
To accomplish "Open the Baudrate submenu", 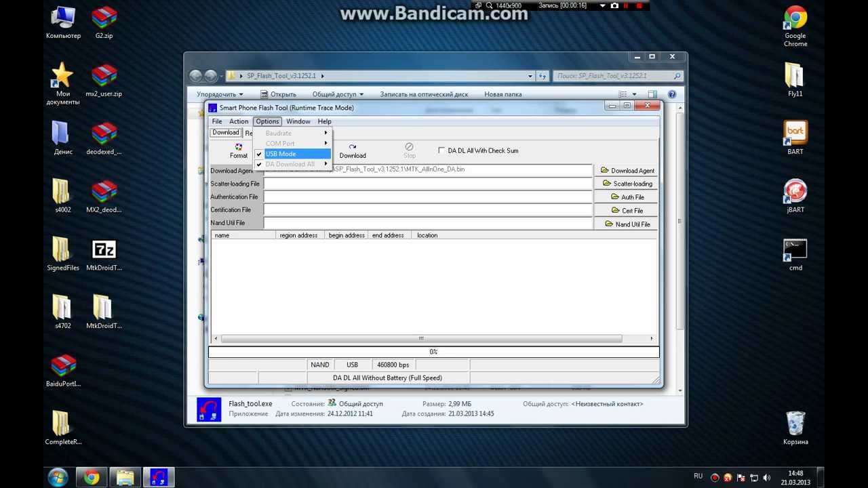I will pyautogui.click(x=293, y=134).
